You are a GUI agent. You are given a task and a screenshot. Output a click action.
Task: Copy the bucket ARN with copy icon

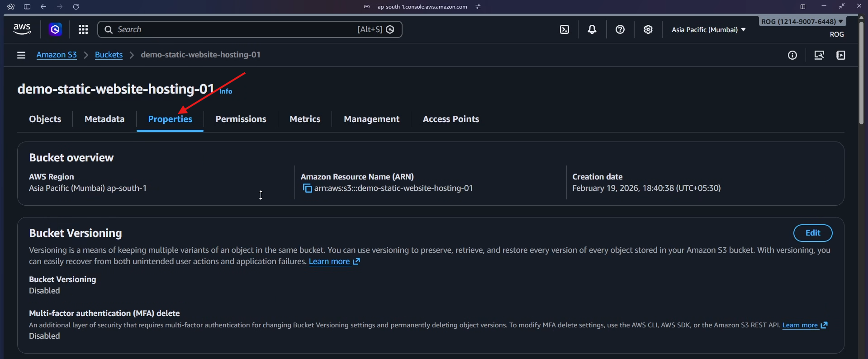[x=307, y=188]
